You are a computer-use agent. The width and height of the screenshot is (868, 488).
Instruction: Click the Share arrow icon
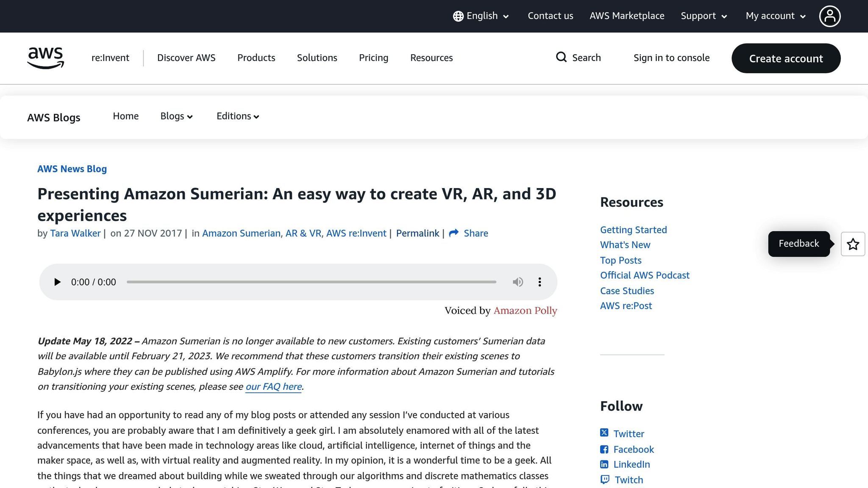click(x=453, y=233)
